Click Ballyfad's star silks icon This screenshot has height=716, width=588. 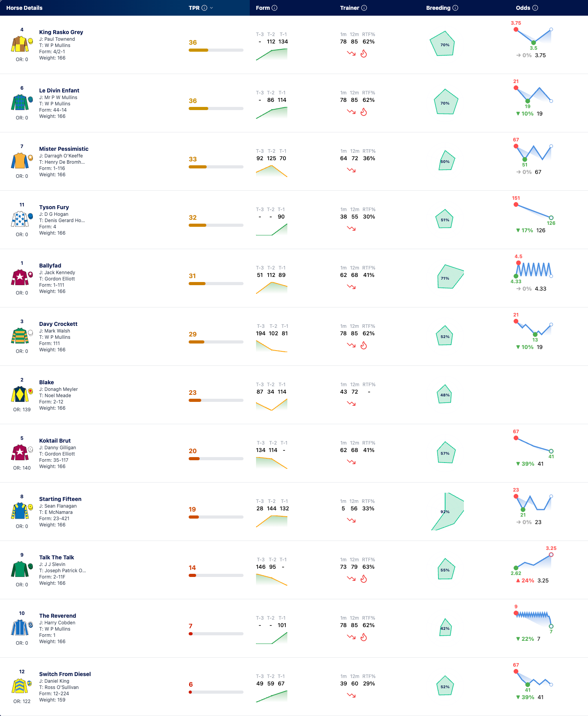coord(20,278)
